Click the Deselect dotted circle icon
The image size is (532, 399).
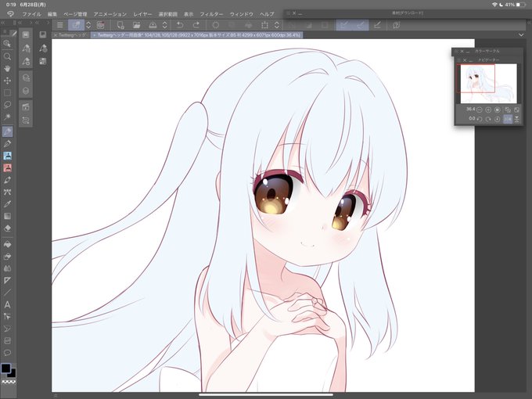pyautogui.click(x=215, y=25)
